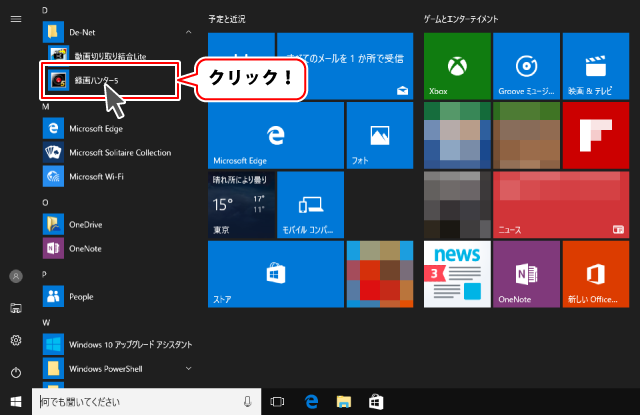Open Edge from the taskbar

click(x=311, y=402)
